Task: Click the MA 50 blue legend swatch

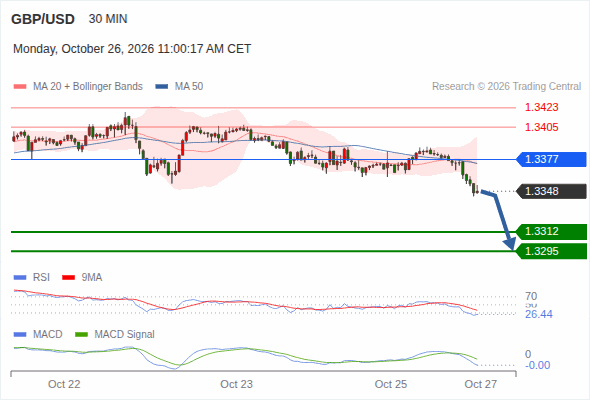Action: (x=162, y=87)
